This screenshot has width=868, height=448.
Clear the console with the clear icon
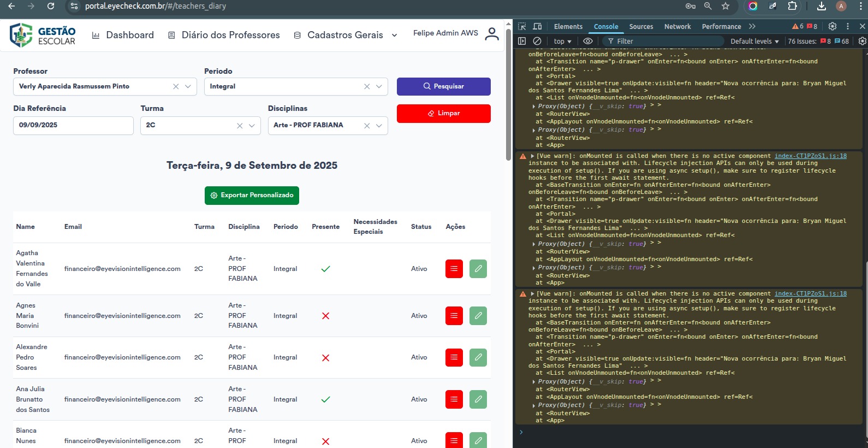point(537,41)
